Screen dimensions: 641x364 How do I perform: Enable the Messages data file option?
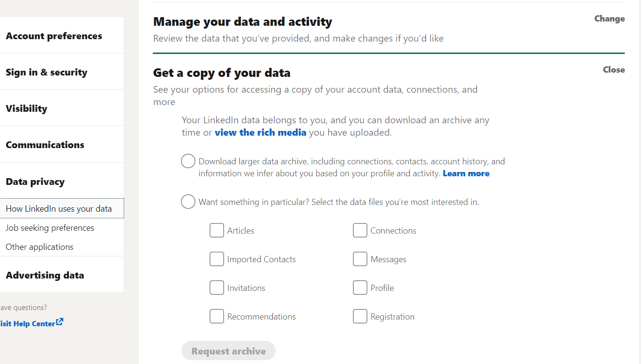[x=360, y=258]
